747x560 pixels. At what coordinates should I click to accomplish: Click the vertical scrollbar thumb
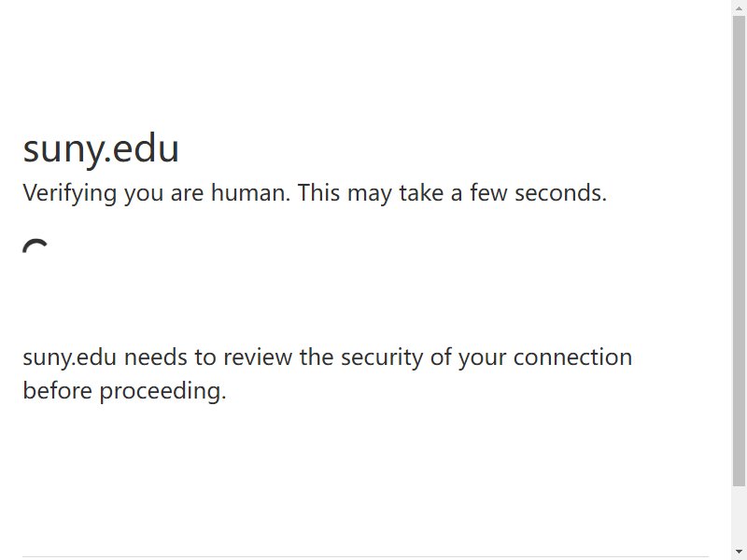tap(739, 251)
